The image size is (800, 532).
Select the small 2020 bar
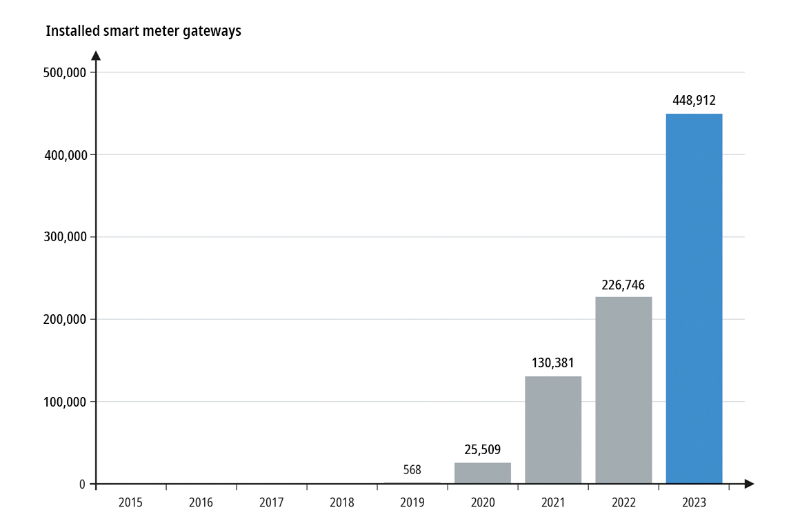tap(483, 473)
